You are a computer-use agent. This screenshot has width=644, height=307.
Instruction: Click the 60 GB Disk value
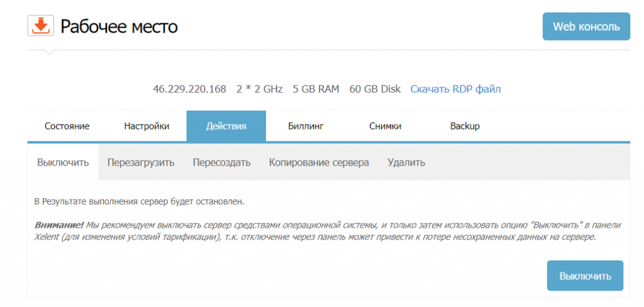[x=375, y=89]
